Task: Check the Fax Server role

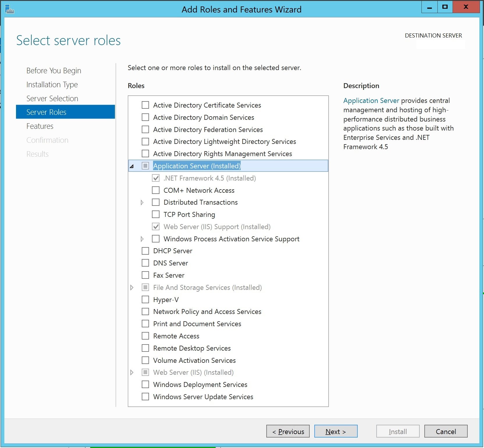Action: point(145,275)
